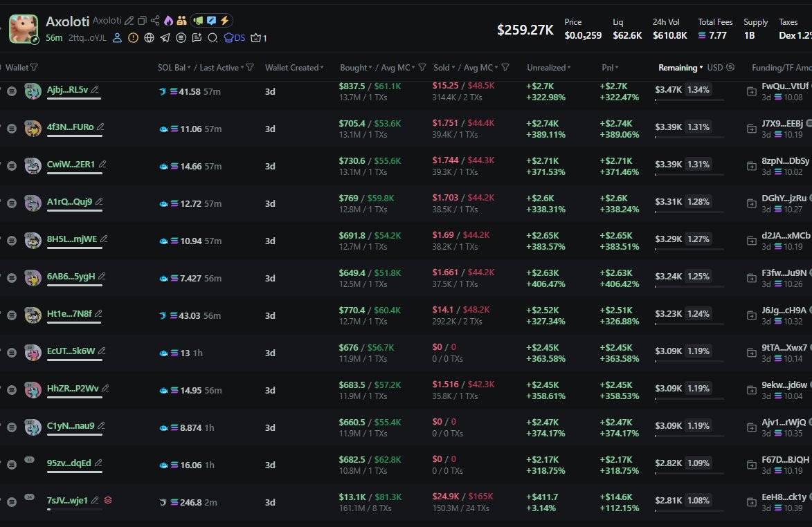
Task: Click the yellow lightning bolt icon
Action: click(224, 21)
